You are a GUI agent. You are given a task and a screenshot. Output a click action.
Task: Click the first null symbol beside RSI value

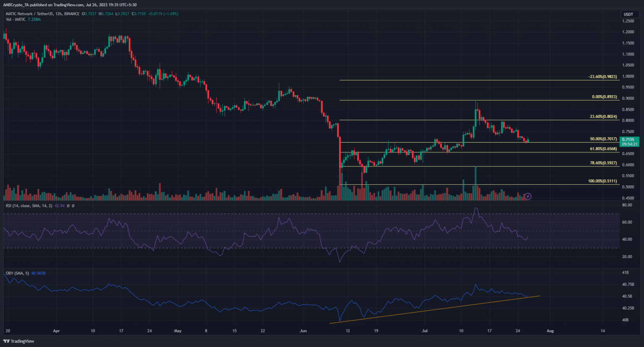pos(68,206)
